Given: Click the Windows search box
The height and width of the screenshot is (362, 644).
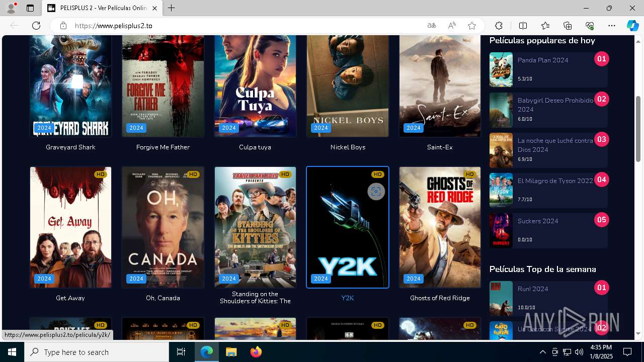Looking at the screenshot, I should 97,352.
